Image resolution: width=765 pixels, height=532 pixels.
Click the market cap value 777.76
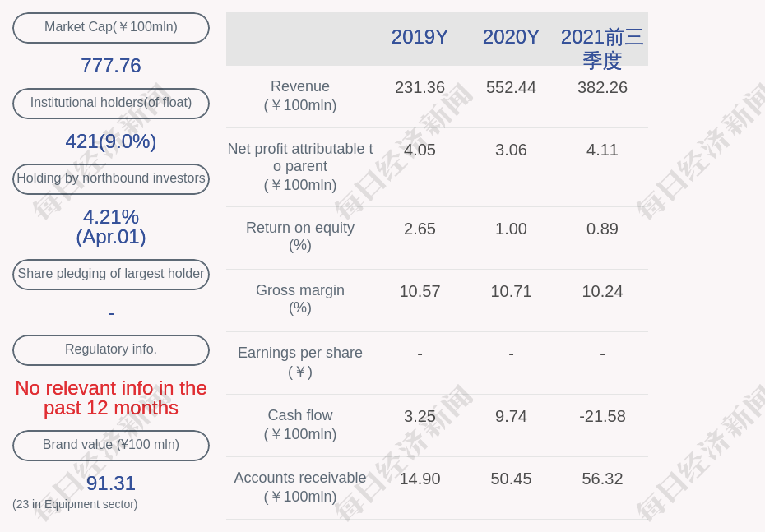110,66
